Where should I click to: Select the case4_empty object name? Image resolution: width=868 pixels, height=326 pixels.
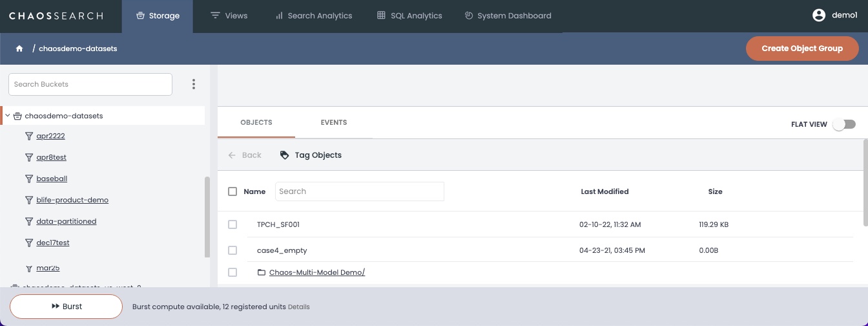click(282, 250)
